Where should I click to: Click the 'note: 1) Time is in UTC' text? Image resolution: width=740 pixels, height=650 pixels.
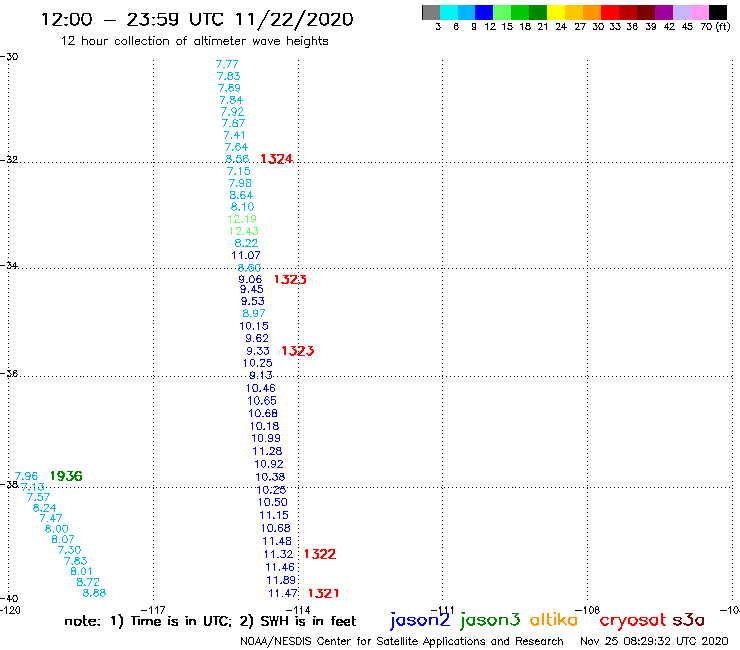click(147, 621)
